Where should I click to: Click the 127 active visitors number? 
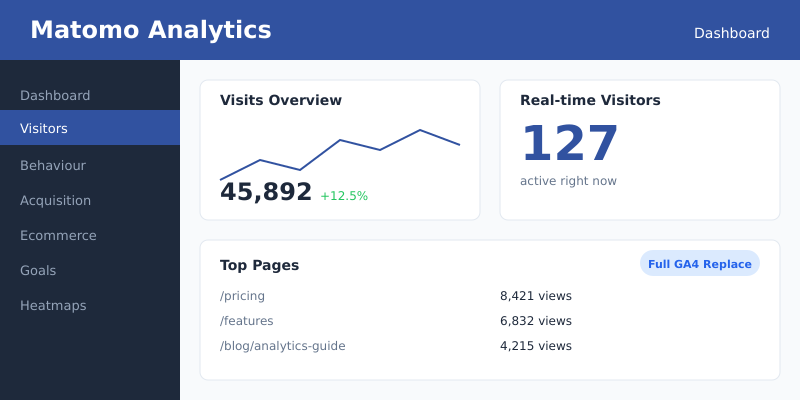[570, 144]
